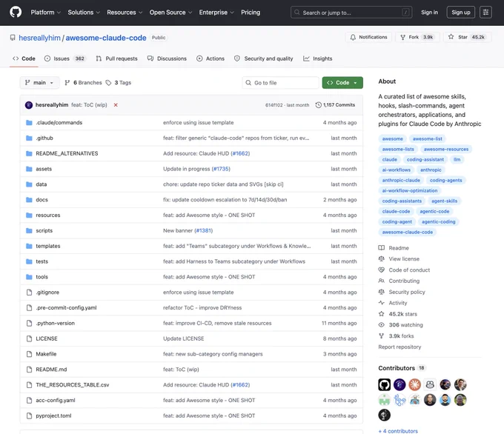The width and height of the screenshot is (504, 434).
Task: Click Sign in
Action: [429, 12]
